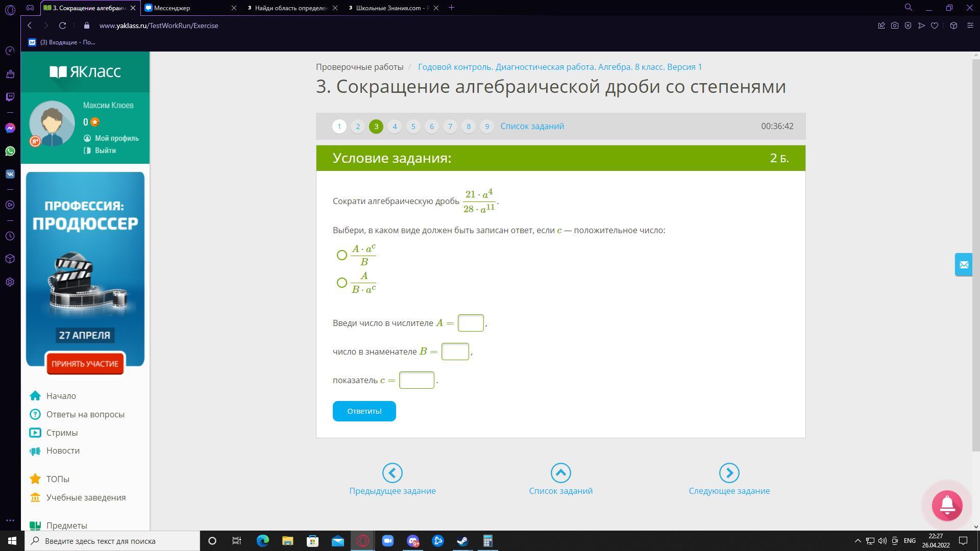This screenshot has height=551, width=980.
Task: Click the numerator A input field
Action: (471, 323)
